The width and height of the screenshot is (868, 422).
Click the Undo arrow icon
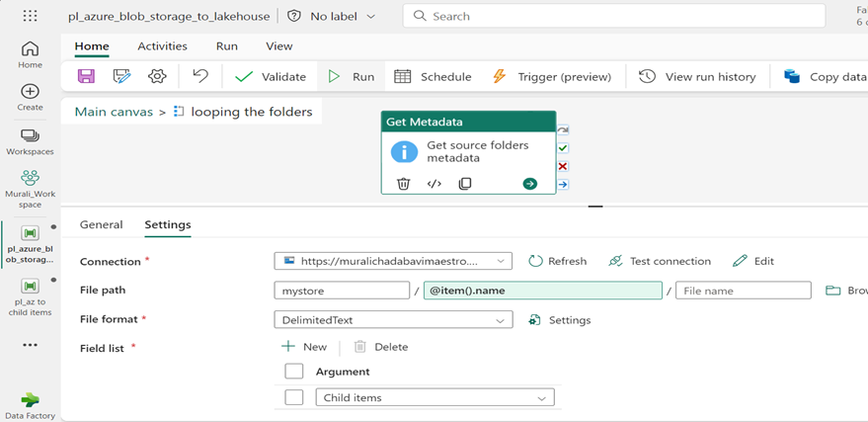coord(200,77)
